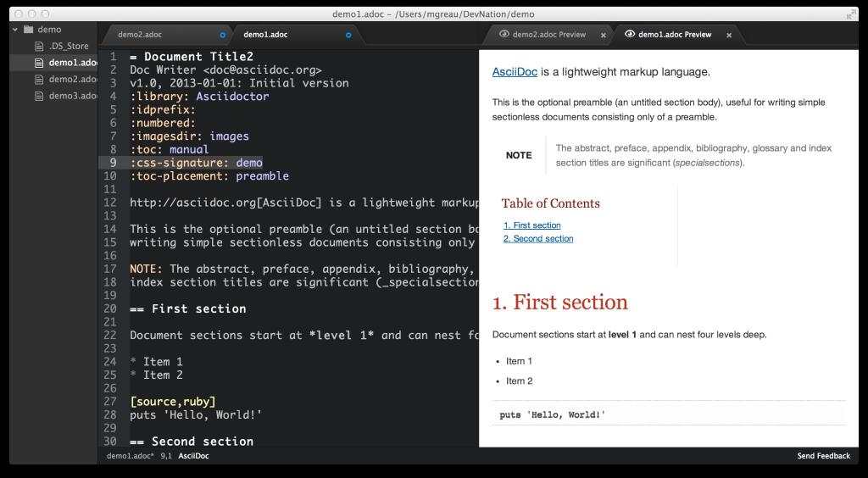This screenshot has width=868, height=478.
Task: Click the demo2.adoc file icon in tree
Action: pos(39,79)
